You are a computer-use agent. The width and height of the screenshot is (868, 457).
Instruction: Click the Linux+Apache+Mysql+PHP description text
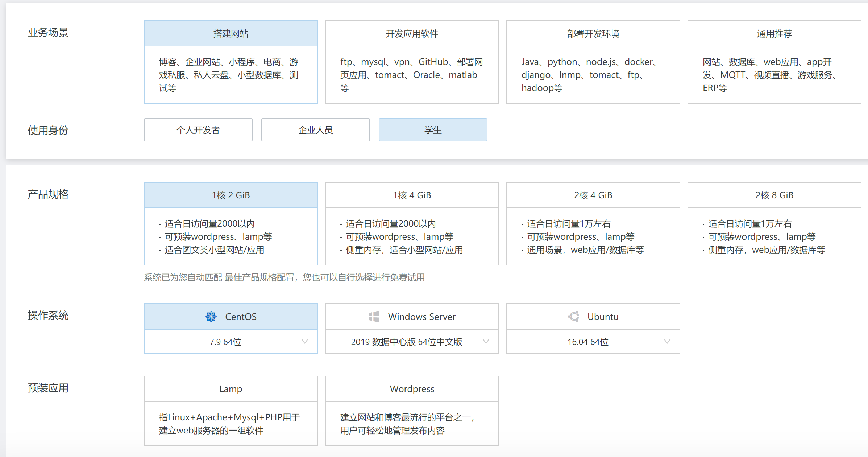[229, 424]
